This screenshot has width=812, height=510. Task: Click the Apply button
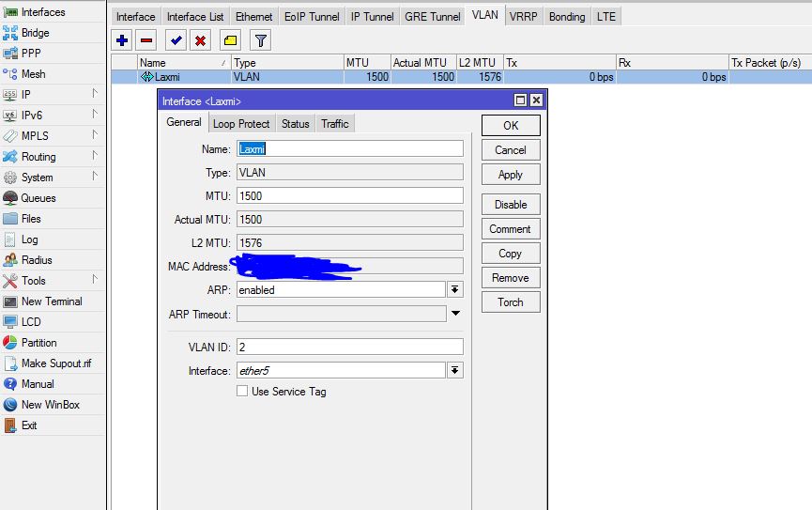coord(511,175)
